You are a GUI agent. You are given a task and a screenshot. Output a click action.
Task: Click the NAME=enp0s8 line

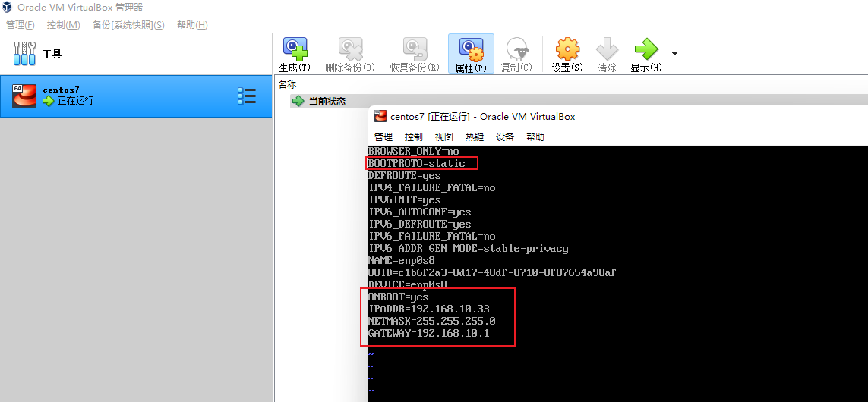pos(401,260)
